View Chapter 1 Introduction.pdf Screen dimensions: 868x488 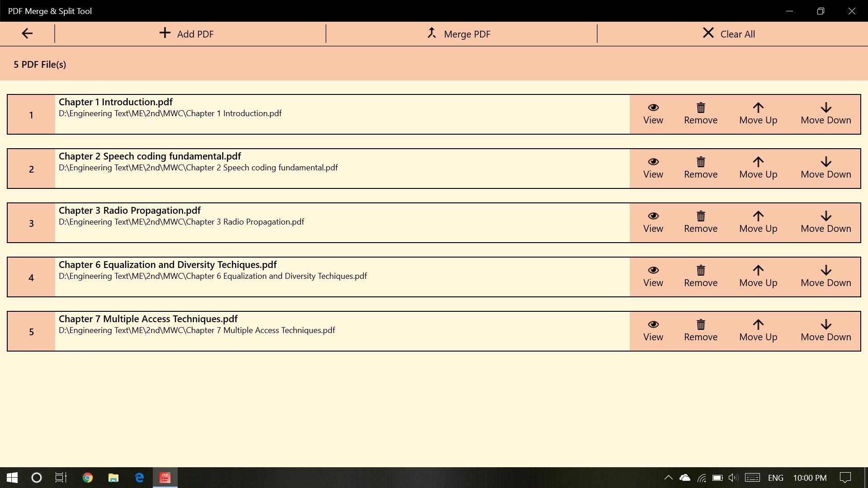coord(653,114)
